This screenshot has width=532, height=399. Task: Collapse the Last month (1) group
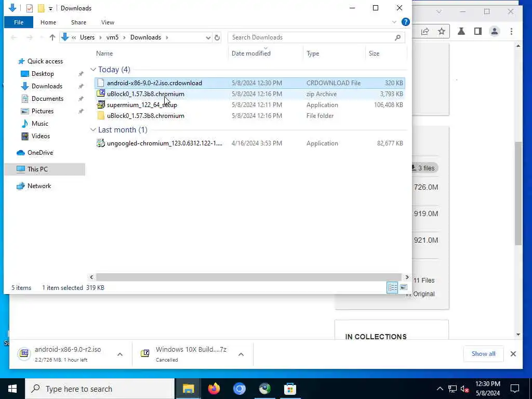(x=93, y=129)
